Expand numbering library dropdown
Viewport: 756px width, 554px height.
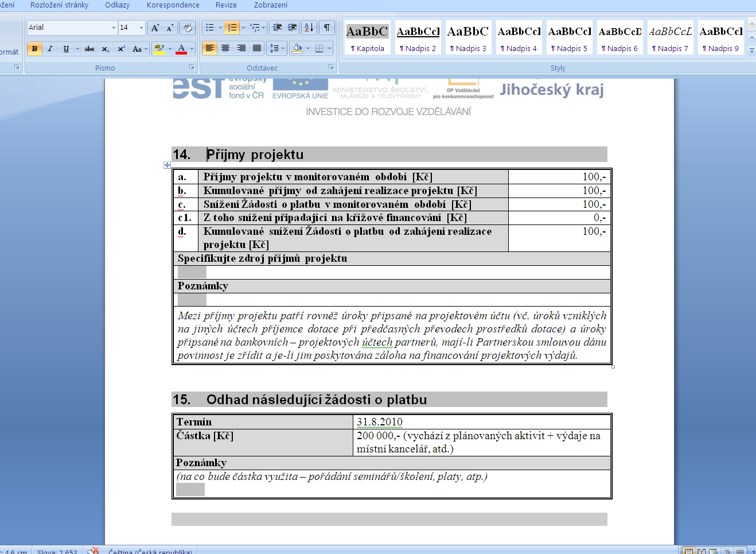tap(243, 28)
